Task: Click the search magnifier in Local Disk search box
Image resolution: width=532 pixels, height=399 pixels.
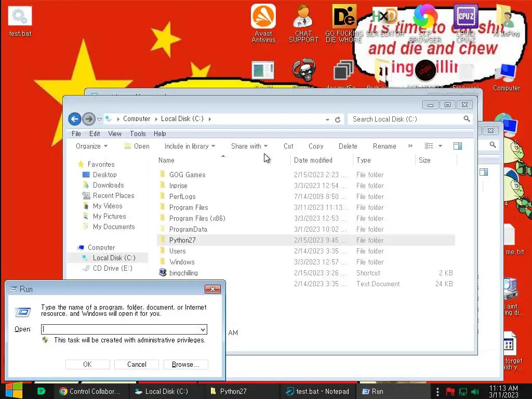Action: [x=467, y=119]
